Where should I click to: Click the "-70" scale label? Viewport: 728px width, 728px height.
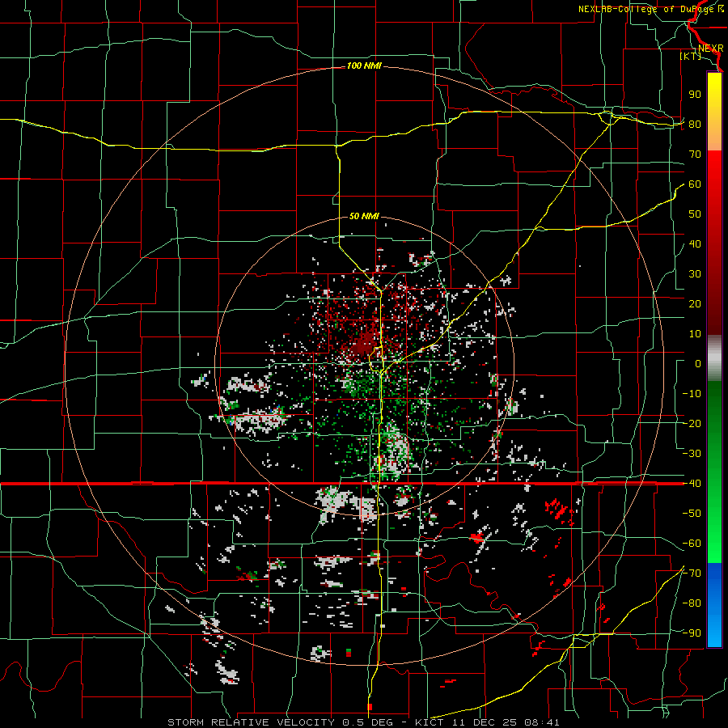click(692, 574)
